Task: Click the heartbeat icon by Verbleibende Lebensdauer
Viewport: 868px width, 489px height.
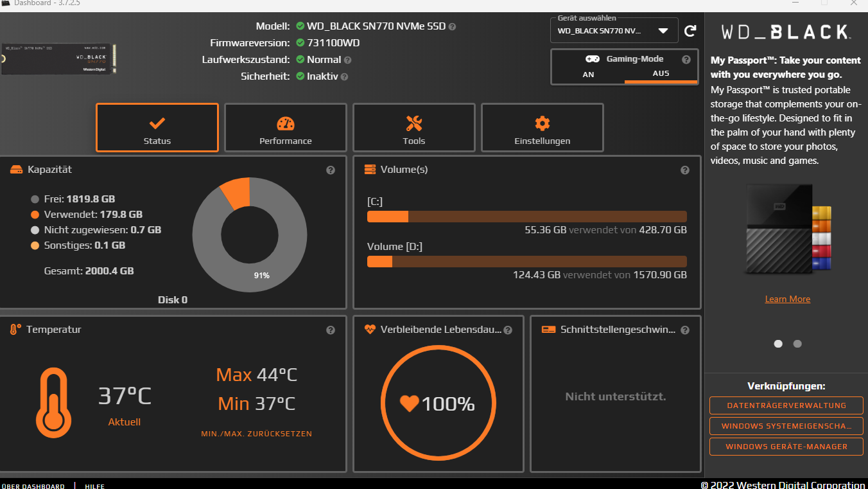Action: (x=370, y=330)
